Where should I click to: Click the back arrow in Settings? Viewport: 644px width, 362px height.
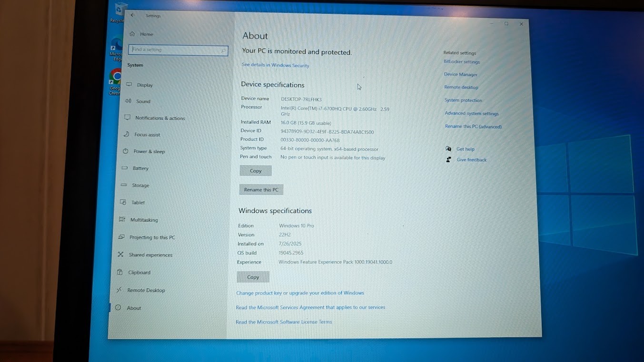pos(133,15)
